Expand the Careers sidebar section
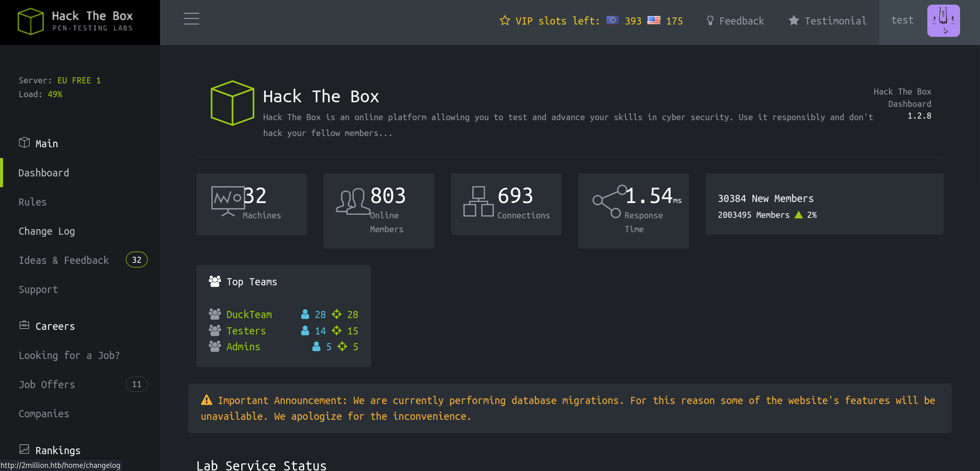This screenshot has height=471, width=980. 55,326
